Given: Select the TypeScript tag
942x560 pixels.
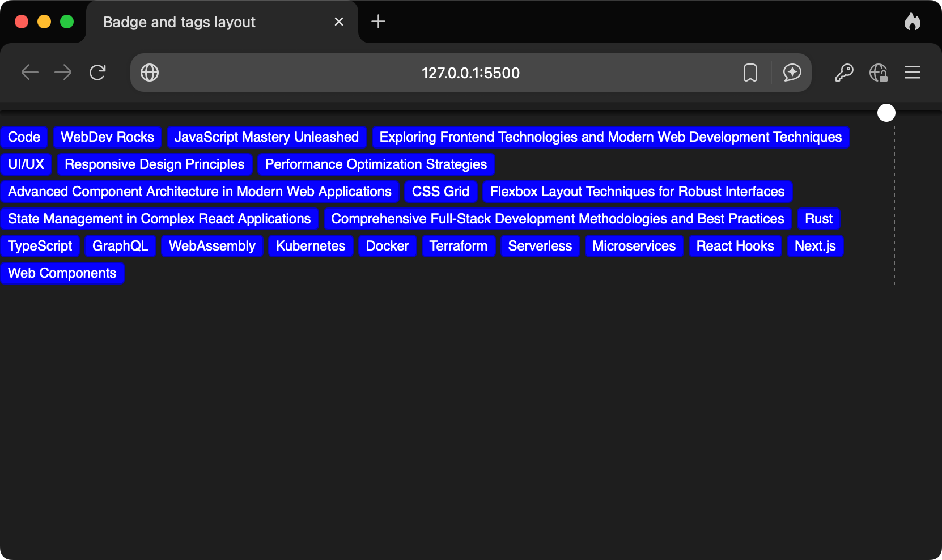Looking at the screenshot, I should [x=40, y=246].
